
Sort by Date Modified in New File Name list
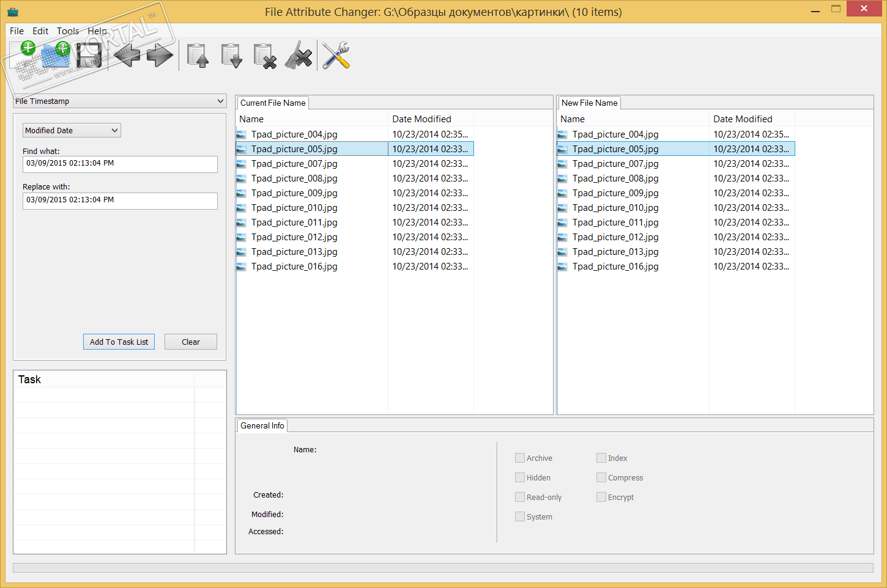coord(752,119)
